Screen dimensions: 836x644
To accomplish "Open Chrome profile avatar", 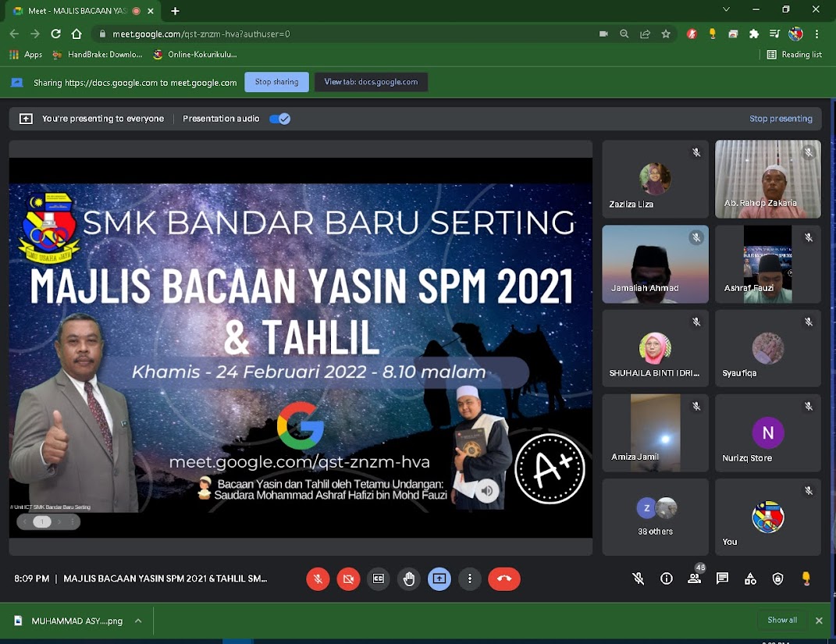I will click(795, 34).
